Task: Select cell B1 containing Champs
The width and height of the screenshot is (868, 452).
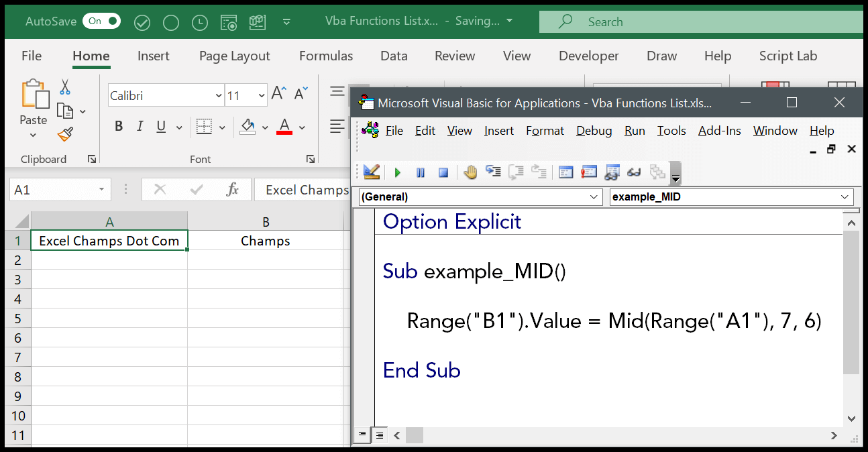Action: coord(266,241)
